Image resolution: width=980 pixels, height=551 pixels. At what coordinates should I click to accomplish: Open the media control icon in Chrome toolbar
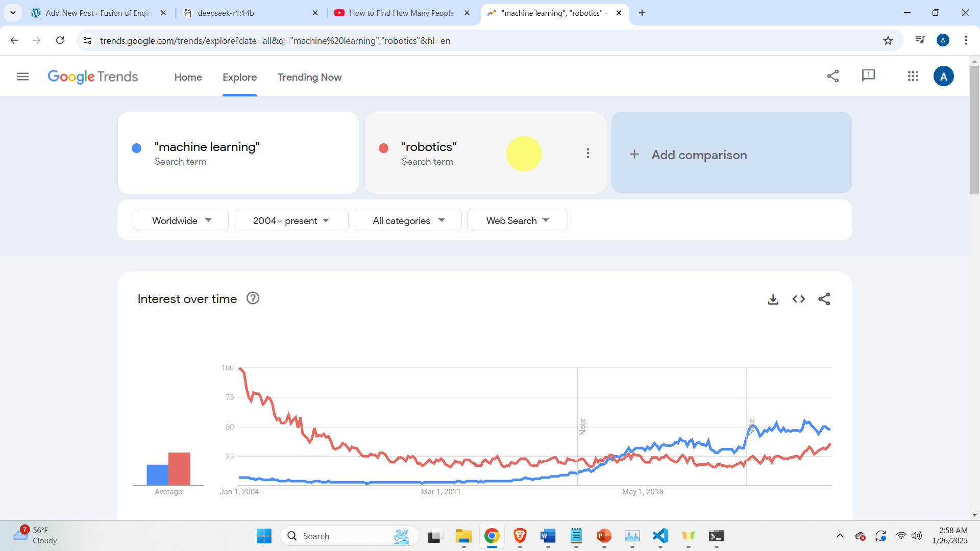[x=920, y=40]
